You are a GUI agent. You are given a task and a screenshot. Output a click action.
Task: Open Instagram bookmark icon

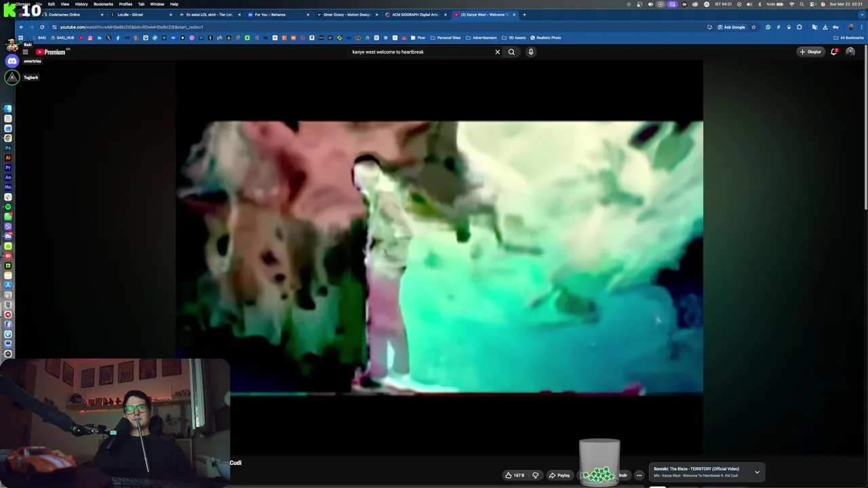coord(90,38)
